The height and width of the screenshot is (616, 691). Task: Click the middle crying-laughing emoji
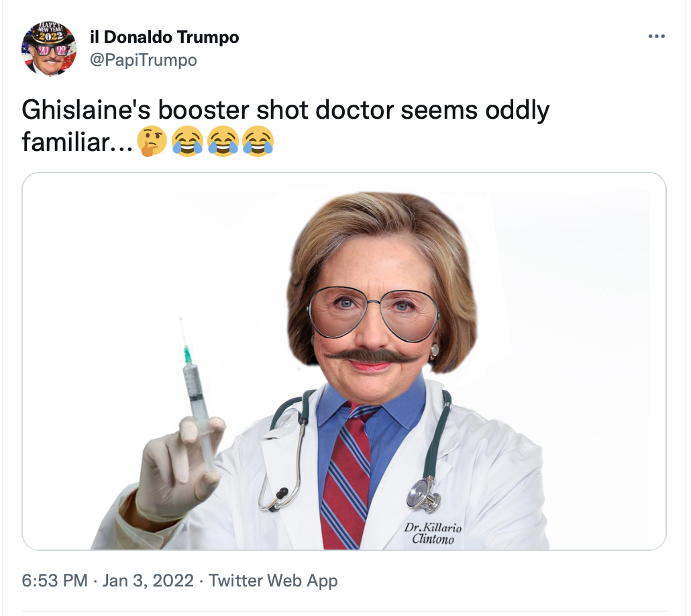[223, 142]
